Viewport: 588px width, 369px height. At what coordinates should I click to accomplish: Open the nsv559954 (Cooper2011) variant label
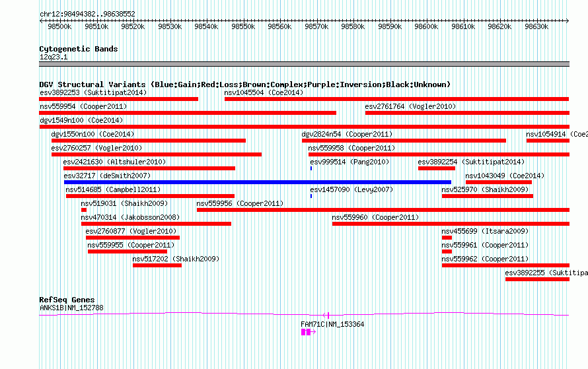pos(83,106)
